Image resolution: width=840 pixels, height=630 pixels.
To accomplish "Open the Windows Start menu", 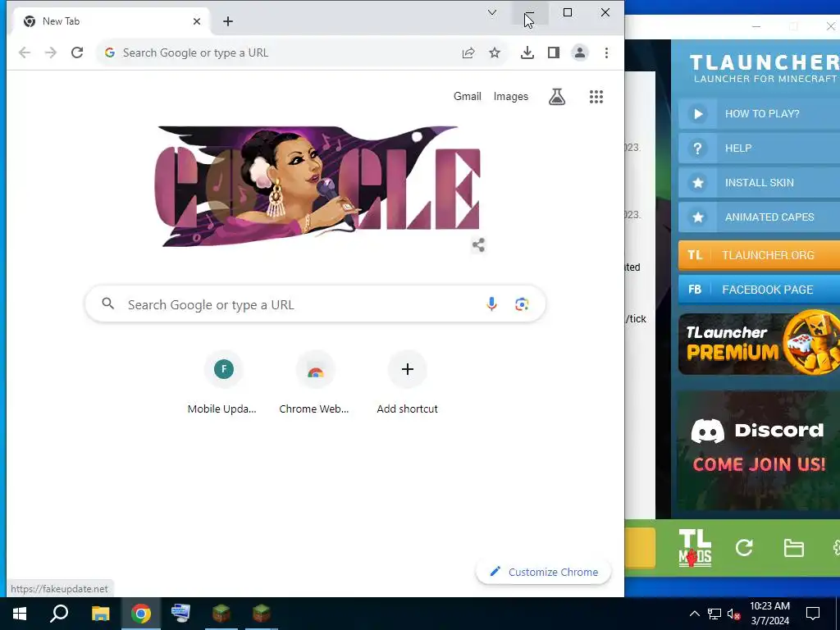I will pyautogui.click(x=20, y=614).
